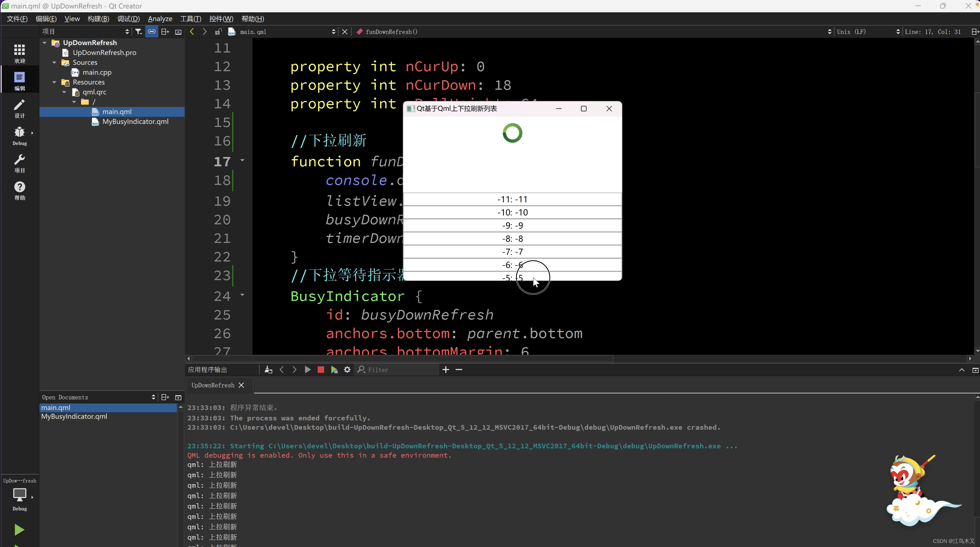Open the 构建(B) build menu
The height and width of the screenshot is (547, 980).
point(98,19)
